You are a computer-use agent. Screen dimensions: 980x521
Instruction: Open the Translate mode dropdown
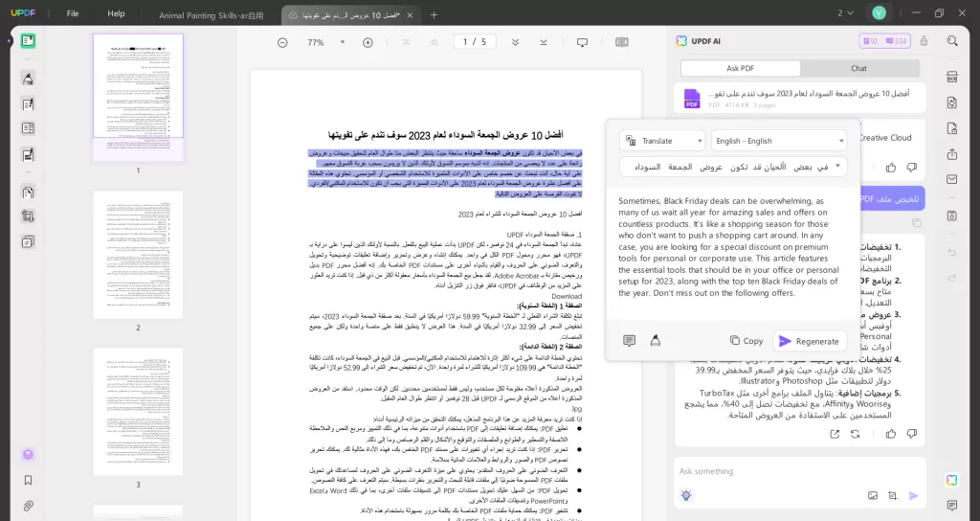pyautogui.click(x=662, y=141)
